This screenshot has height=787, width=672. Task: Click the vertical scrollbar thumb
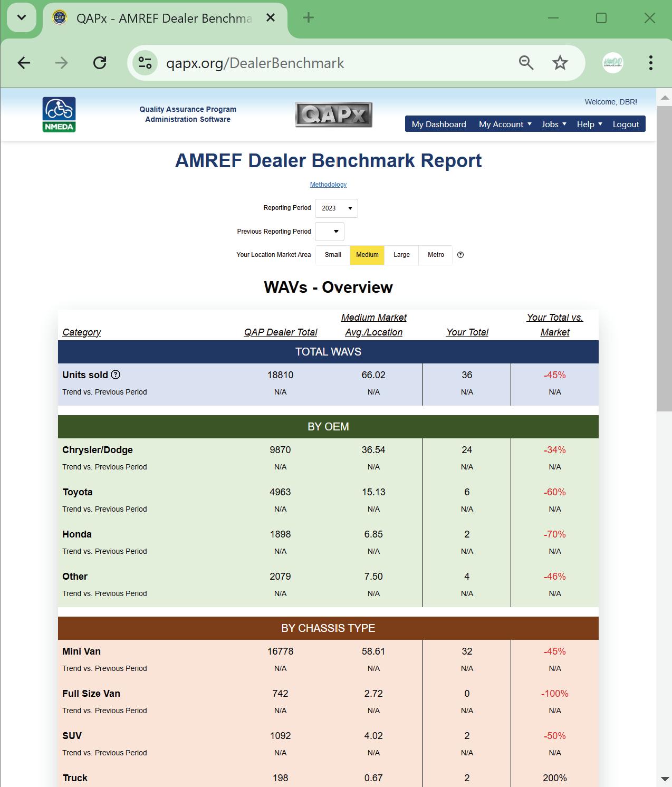coord(665,258)
